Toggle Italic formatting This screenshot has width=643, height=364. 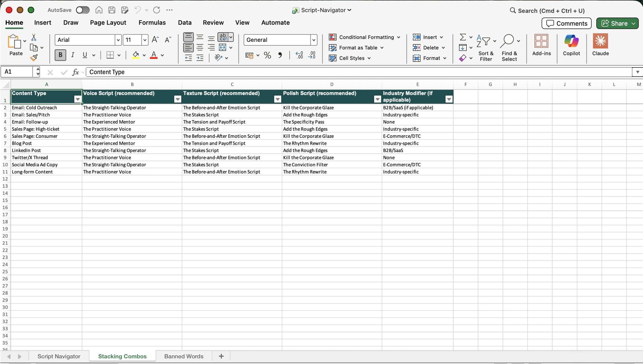(x=73, y=55)
